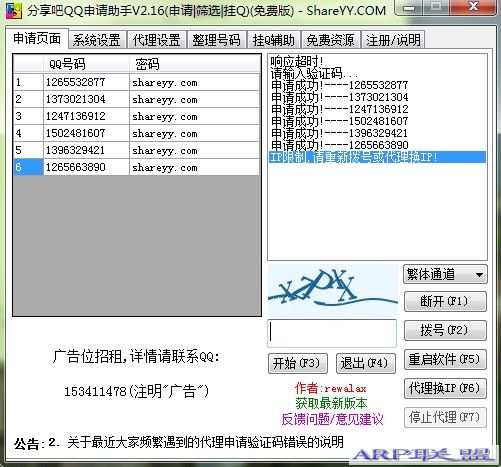The image size is (501, 467).
Task: Select QQ number 1373021304 cell
Action: (x=86, y=99)
